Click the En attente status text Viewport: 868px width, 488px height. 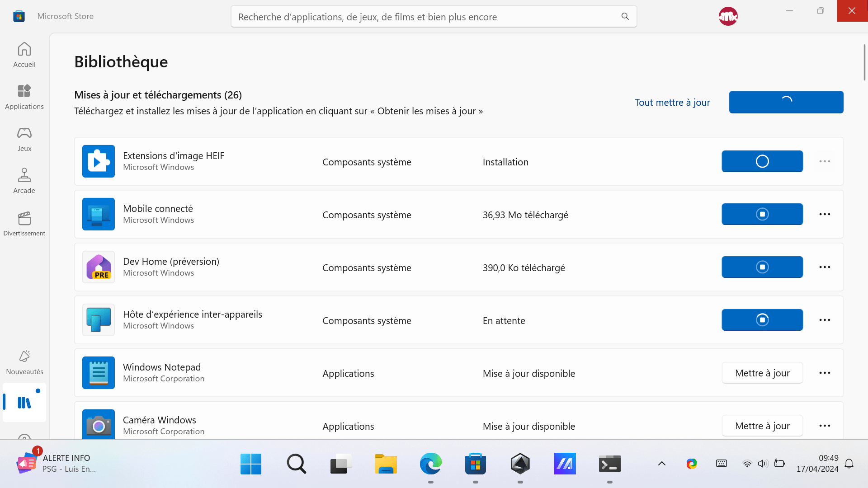(504, 320)
